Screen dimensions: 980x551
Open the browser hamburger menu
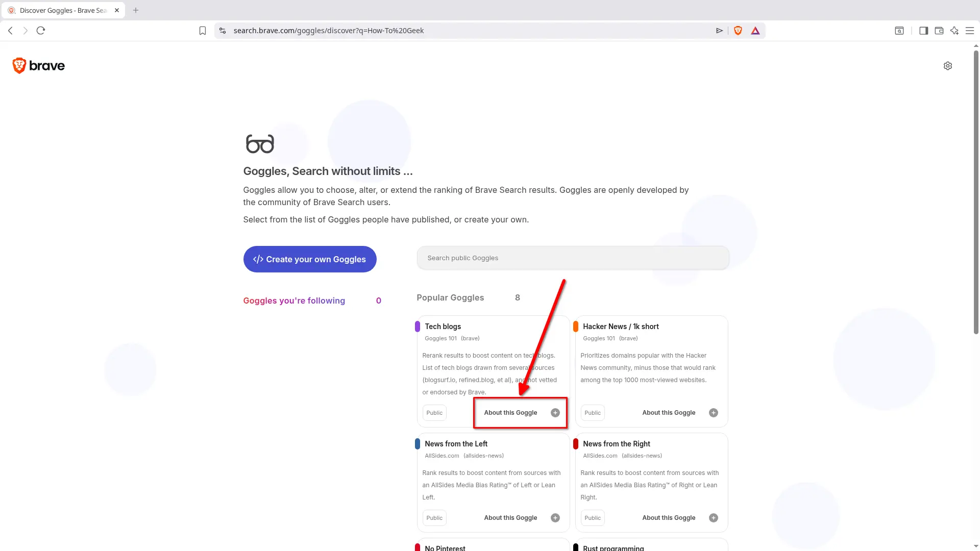(970, 31)
